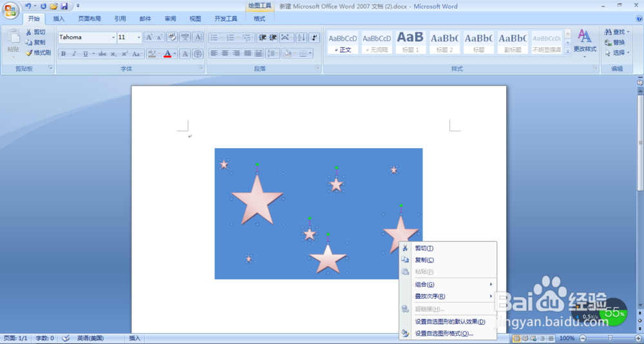
Task: Apply the No Spacing (无间隔) style
Action: point(377,42)
